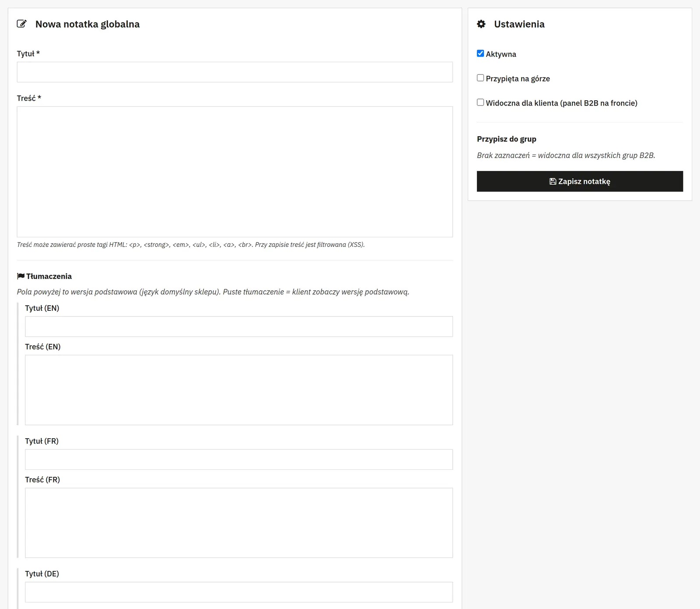Uncheck the Aktywna checkbox
Screen dimensions: 700x609
[480, 53]
